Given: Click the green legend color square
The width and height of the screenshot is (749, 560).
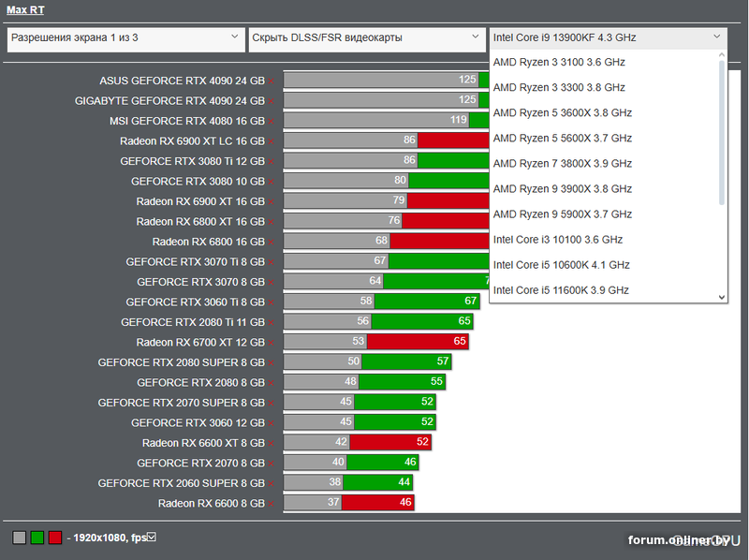Looking at the screenshot, I should click(x=37, y=538).
